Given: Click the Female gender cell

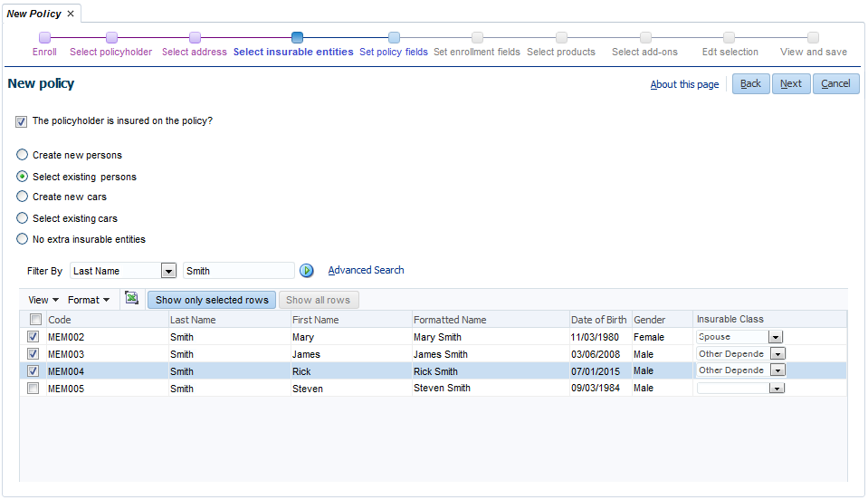Looking at the screenshot, I should [649, 337].
